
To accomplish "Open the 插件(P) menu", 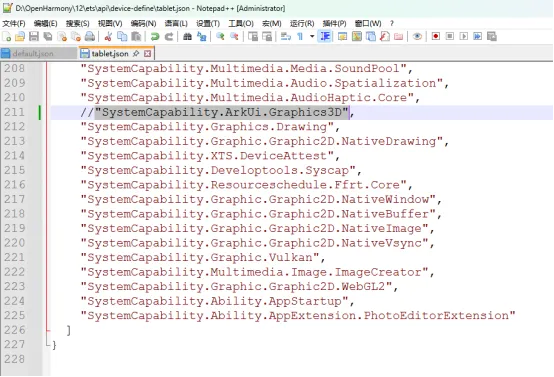I will tap(334, 23).
